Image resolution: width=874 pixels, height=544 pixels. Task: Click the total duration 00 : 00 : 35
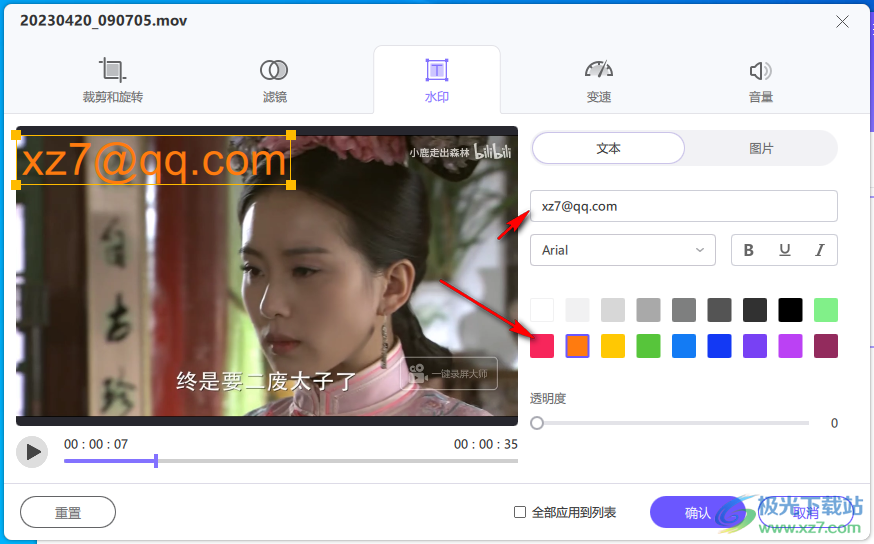(485, 444)
